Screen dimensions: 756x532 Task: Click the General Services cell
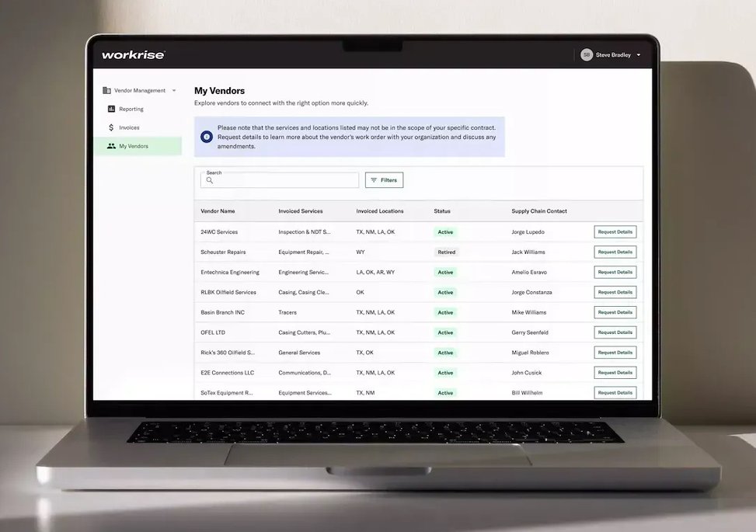(299, 353)
